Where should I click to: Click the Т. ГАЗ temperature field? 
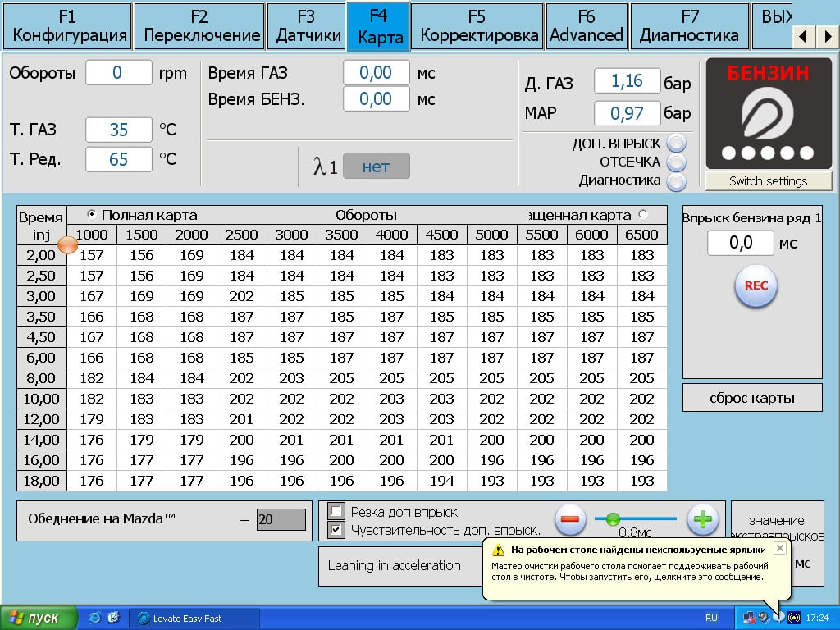pyautogui.click(x=118, y=130)
